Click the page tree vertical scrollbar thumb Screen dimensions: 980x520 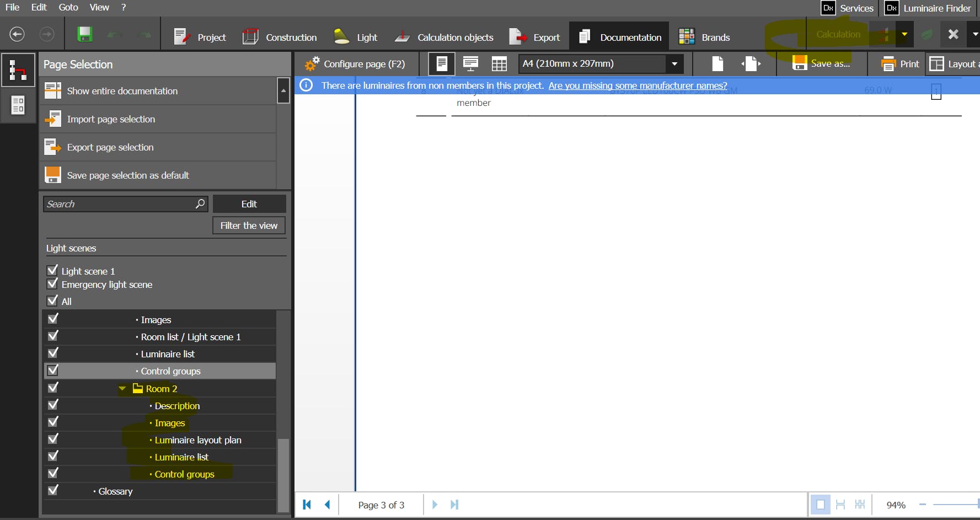tap(283, 475)
